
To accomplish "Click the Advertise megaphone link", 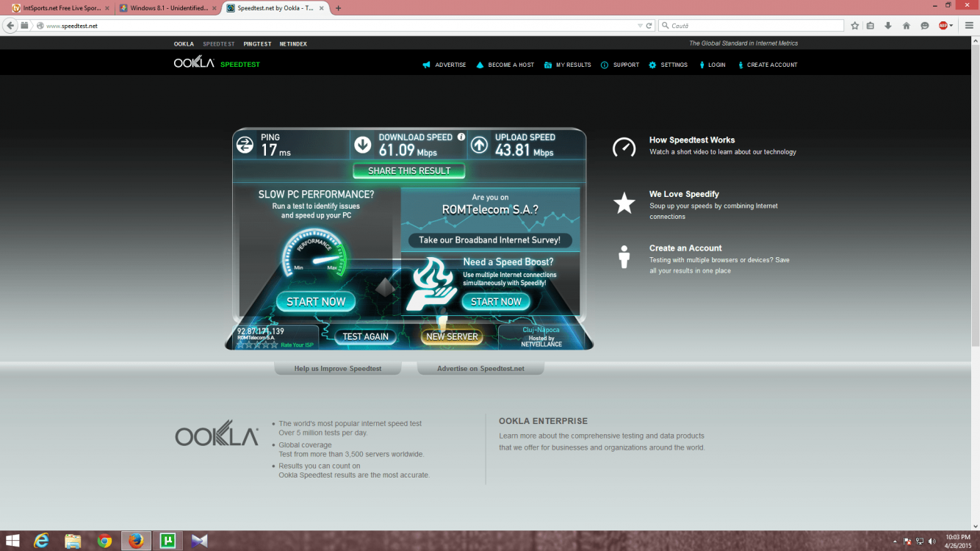I will 444,65.
